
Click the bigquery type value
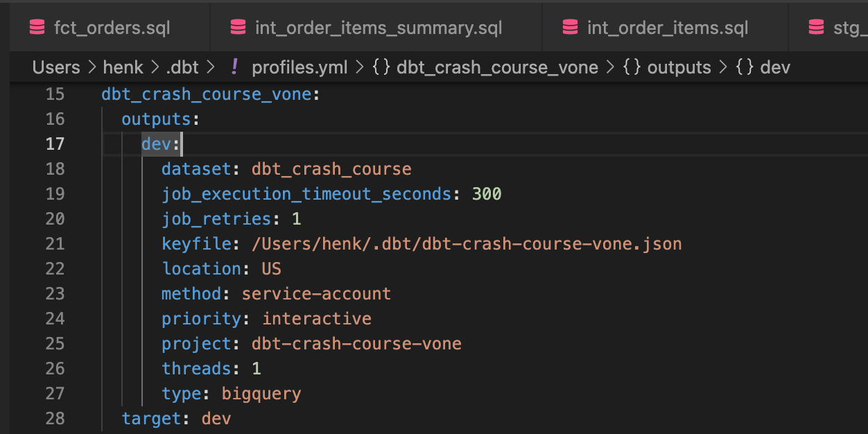[261, 393]
